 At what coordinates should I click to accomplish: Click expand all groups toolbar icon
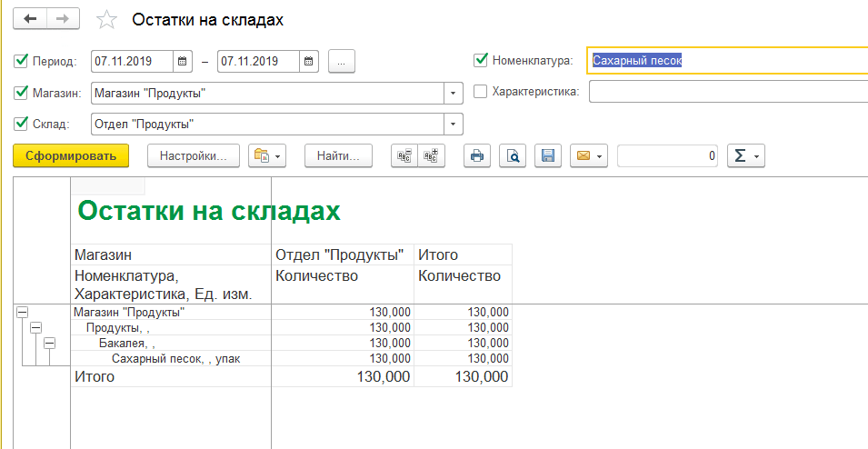431,156
